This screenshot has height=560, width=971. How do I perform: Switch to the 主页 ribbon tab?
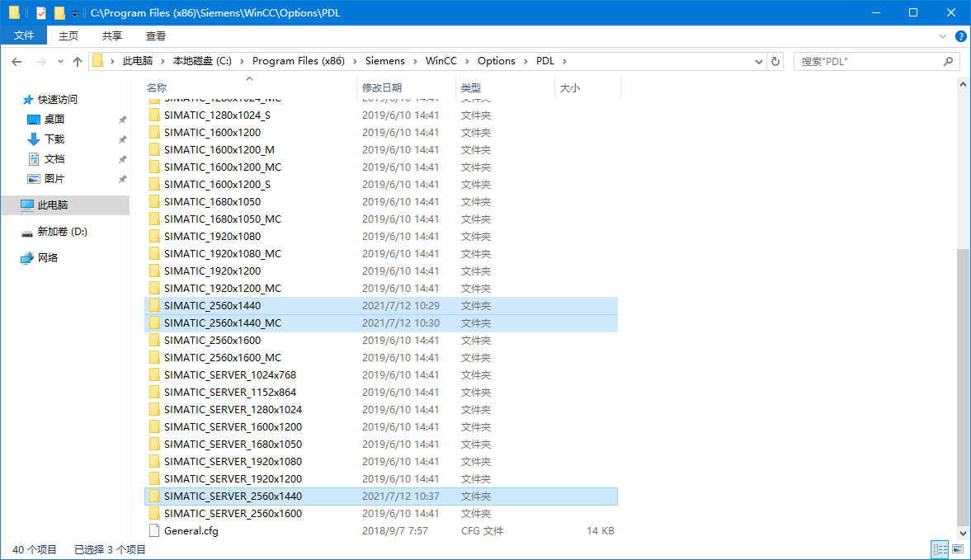click(68, 36)
